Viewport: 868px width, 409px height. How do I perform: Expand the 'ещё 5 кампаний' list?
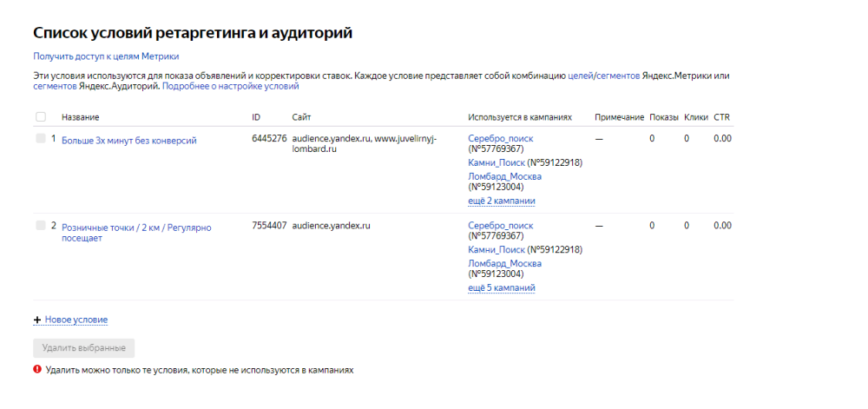(501, 287)
